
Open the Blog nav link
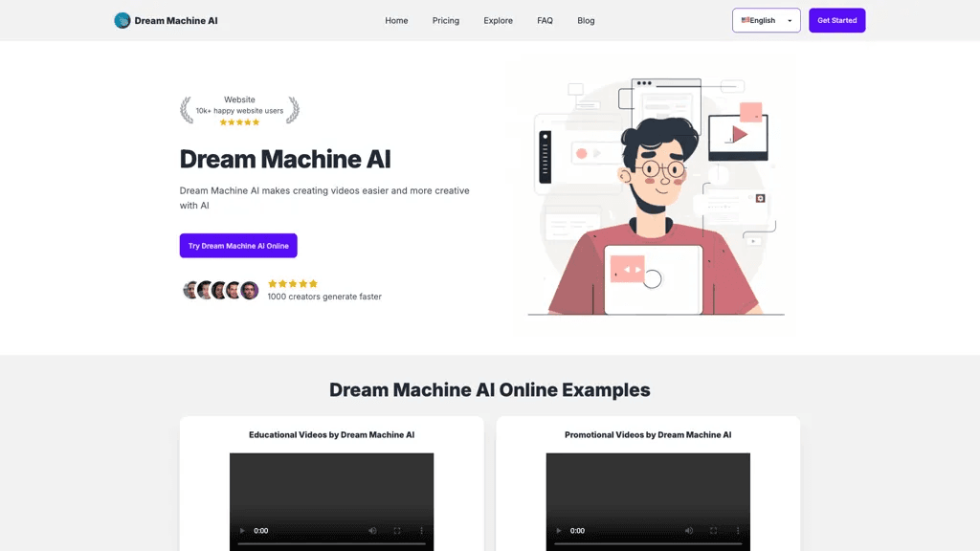pyautogui.click(x=586, y=21)
